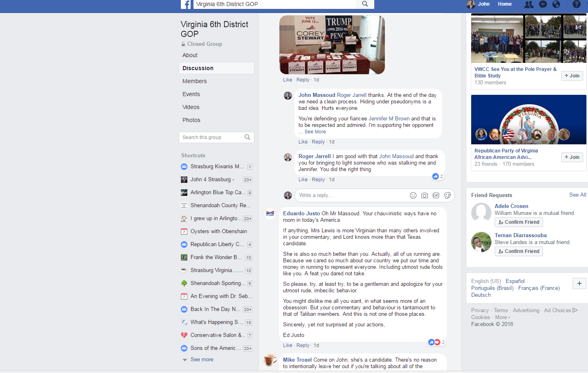Insert an emoji in the reply box
The width and height of the screenshot is (588, 373).
coord(413,195)
